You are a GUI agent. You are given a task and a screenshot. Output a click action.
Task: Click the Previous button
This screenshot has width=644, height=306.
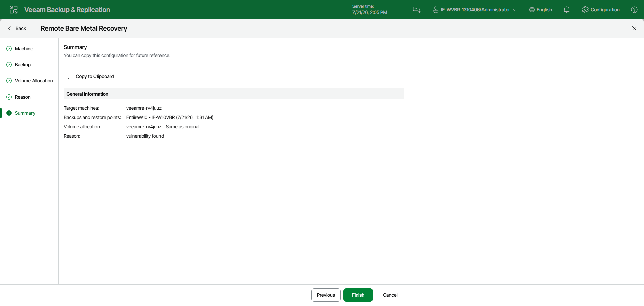click(x=326, y=295)
